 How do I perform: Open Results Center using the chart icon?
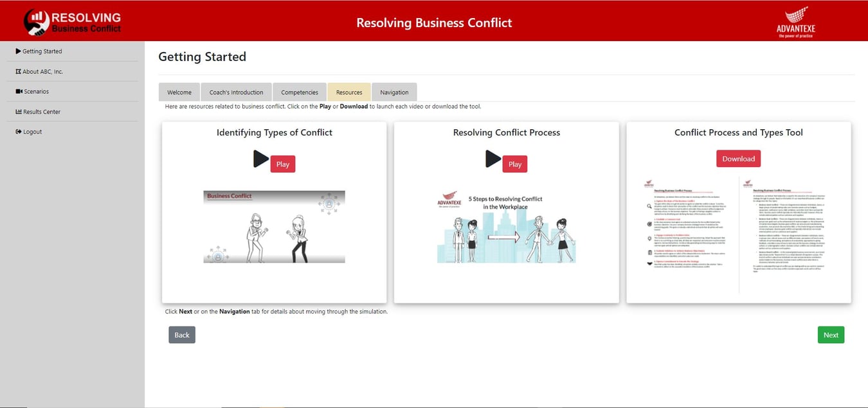[x=17, y=111]
